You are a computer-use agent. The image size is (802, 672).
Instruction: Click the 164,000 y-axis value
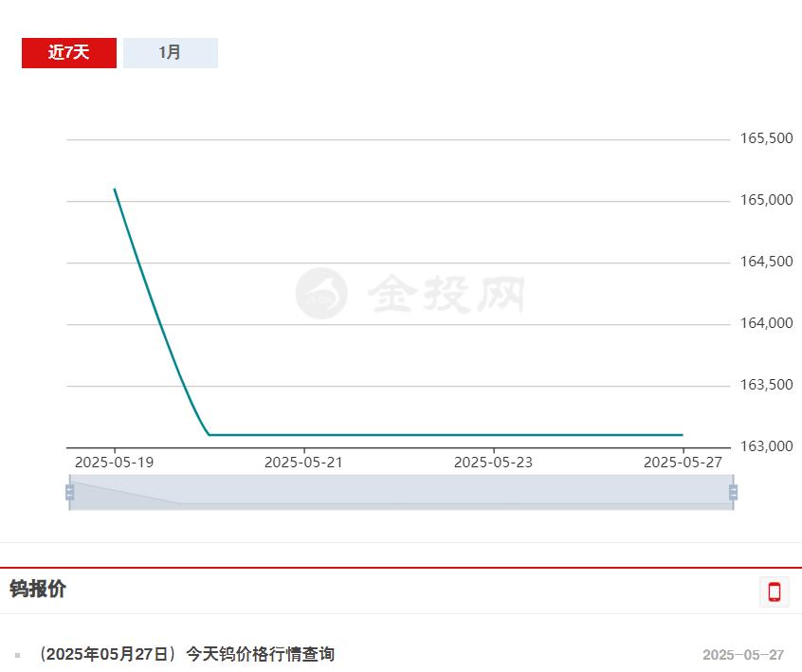pos(767,323)
